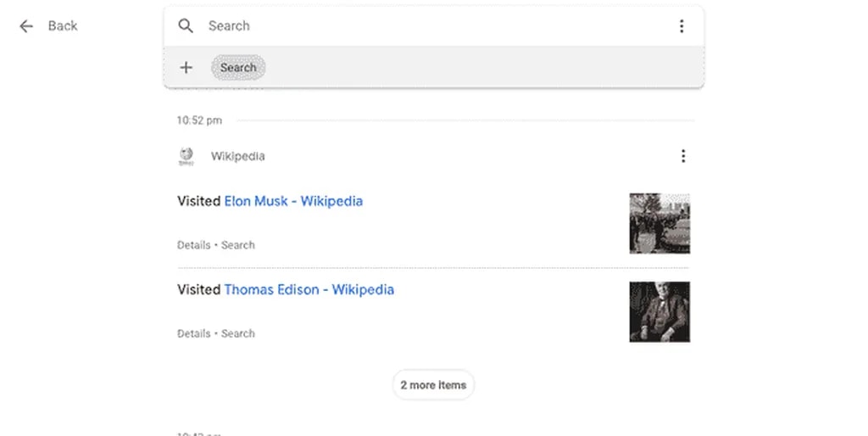View Details for Elon Musk visit
Screen dimensions: 868x436
pyautogui.click(x=193, y=245)
